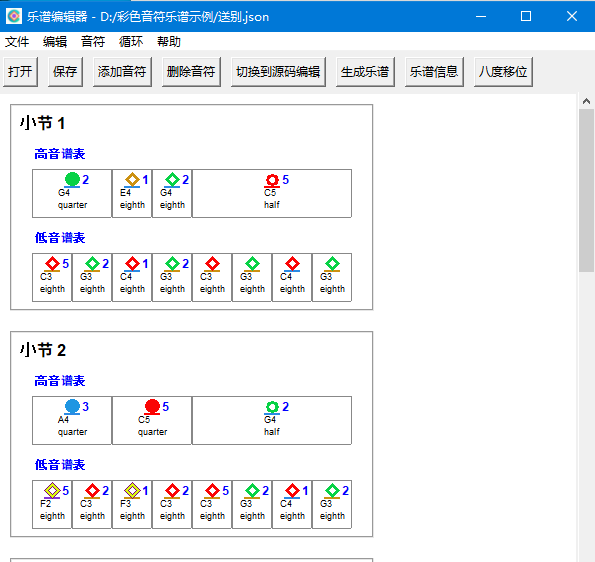Select G3 note with fingering 2 next to first C3, measure 1 bass

(92, 277)
